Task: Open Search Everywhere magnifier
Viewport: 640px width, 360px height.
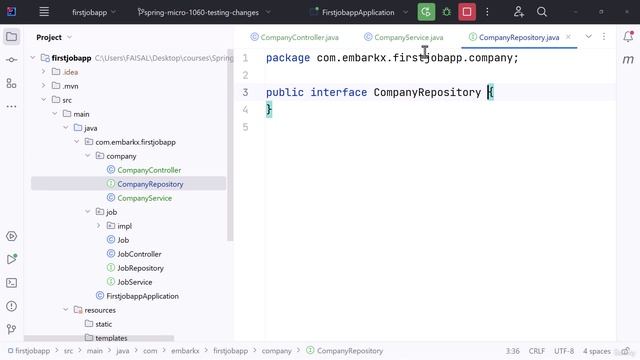Action: (542, 12)
